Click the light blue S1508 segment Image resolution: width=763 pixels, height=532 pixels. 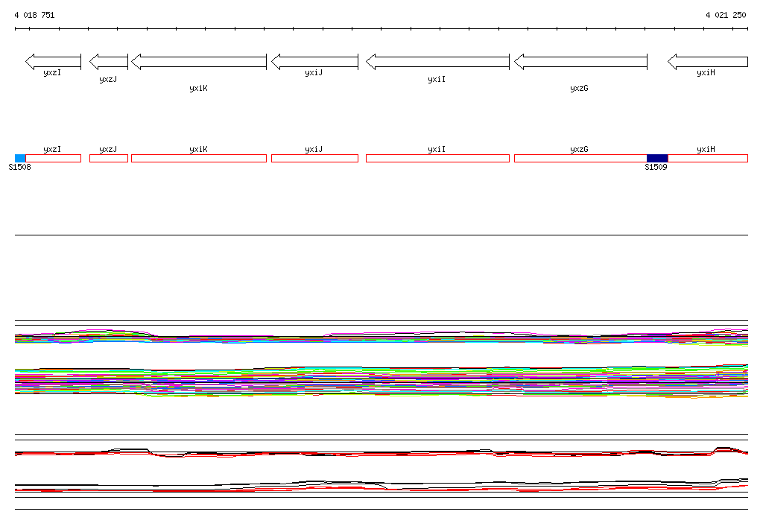(20, 158)
